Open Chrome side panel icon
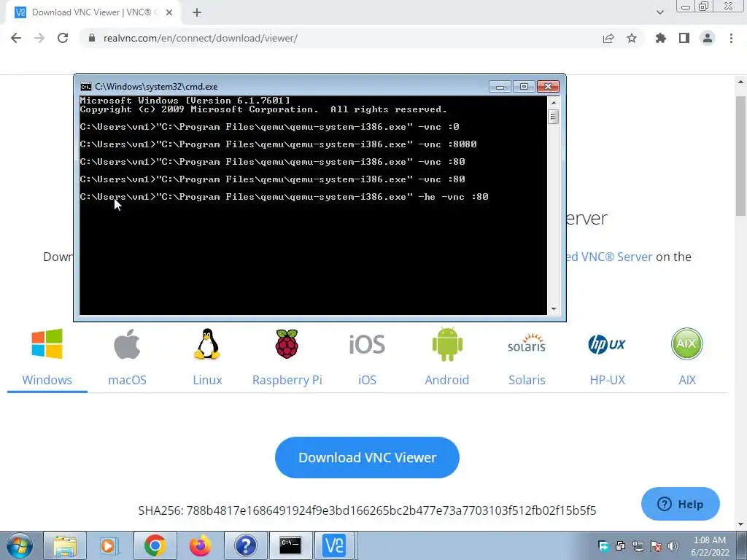The image size is (747, 560). coord(684,38)
